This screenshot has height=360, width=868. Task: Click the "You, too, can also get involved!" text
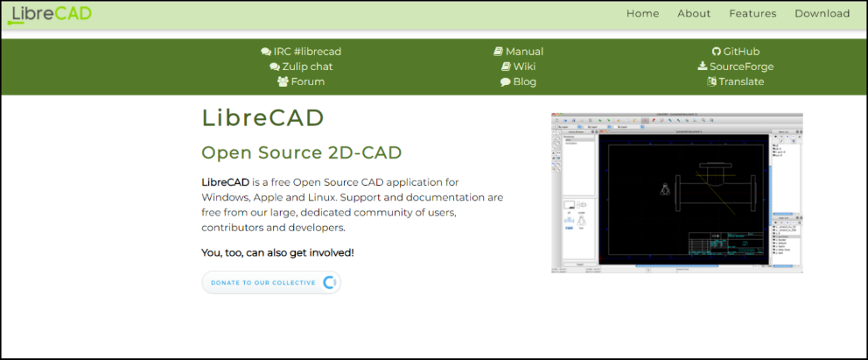(277, 252)
